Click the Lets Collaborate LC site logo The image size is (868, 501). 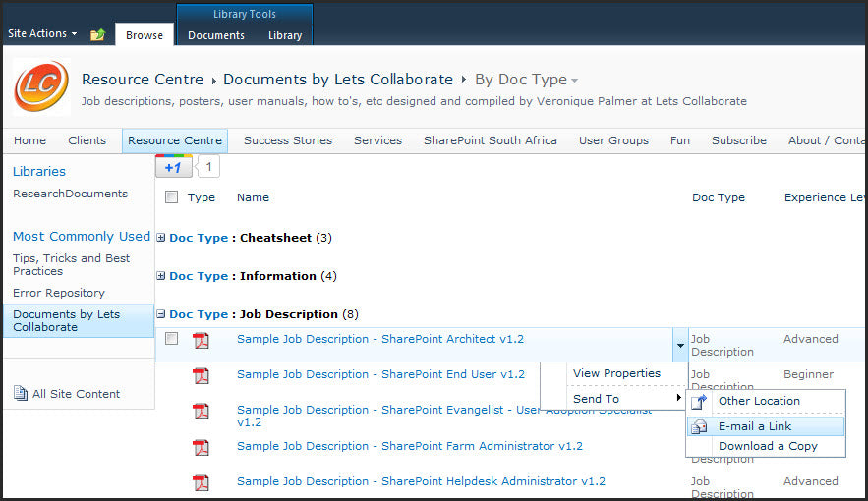[41, 86]
